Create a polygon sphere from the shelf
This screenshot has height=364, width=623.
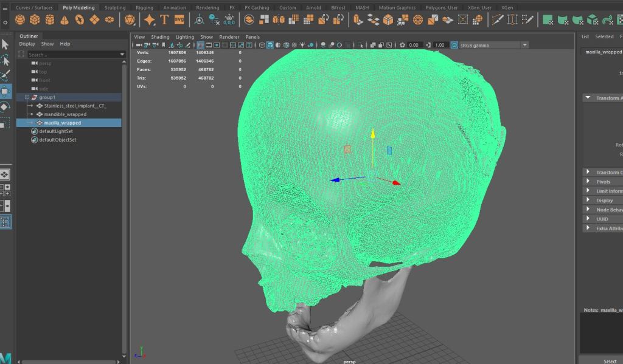[20, 20]
